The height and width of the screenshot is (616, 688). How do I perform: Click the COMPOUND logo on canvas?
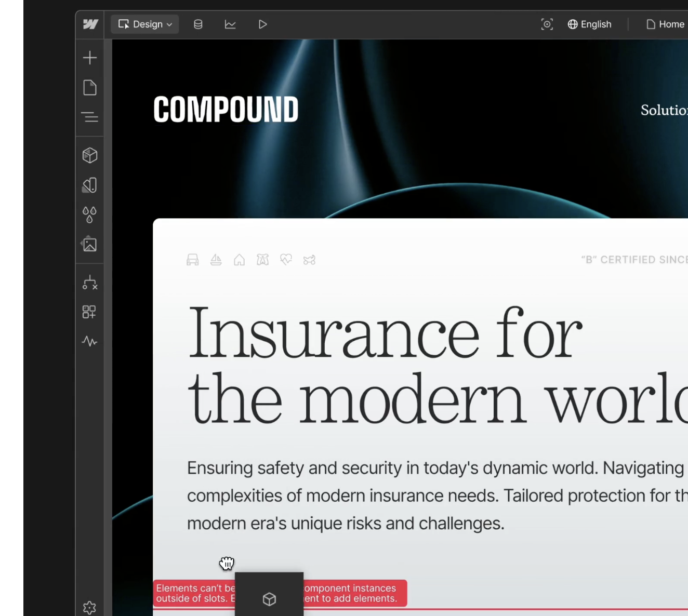coord(226,110)
